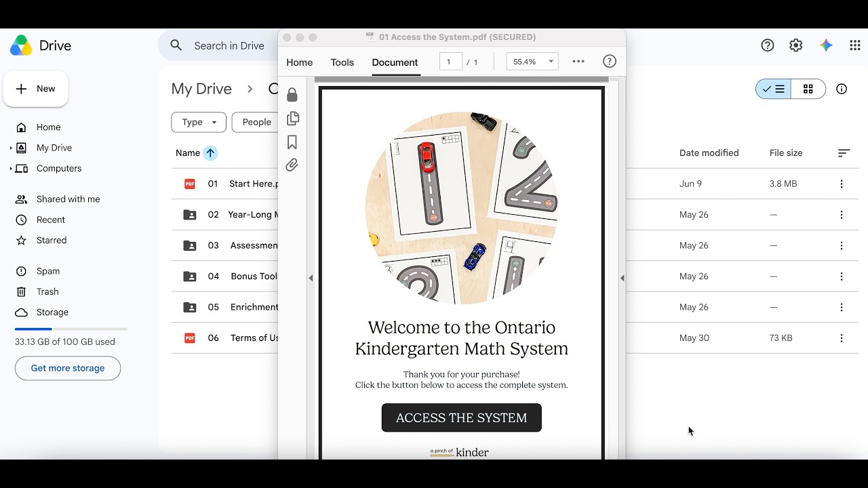This screenshot has height=488, width=868.
Task: Click the storage usage progress bar
Action: [x=71, y=329]
